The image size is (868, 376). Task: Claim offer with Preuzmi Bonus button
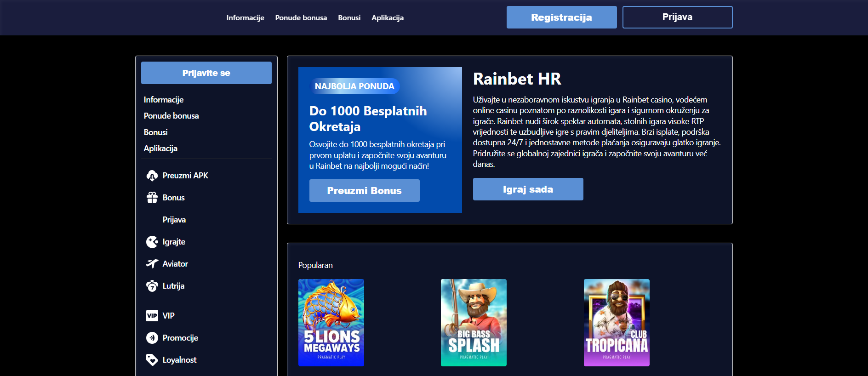365,191
